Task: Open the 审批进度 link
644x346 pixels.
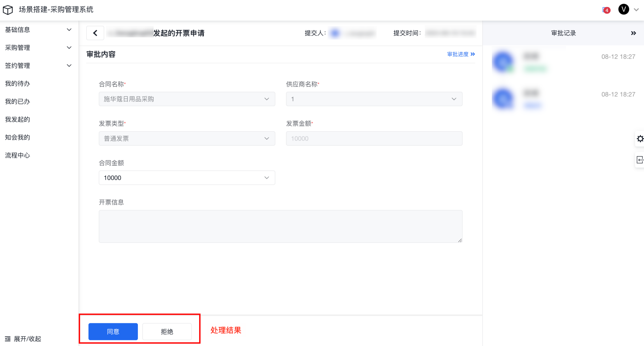Action: pyautogui.click(x=461, y=54)
